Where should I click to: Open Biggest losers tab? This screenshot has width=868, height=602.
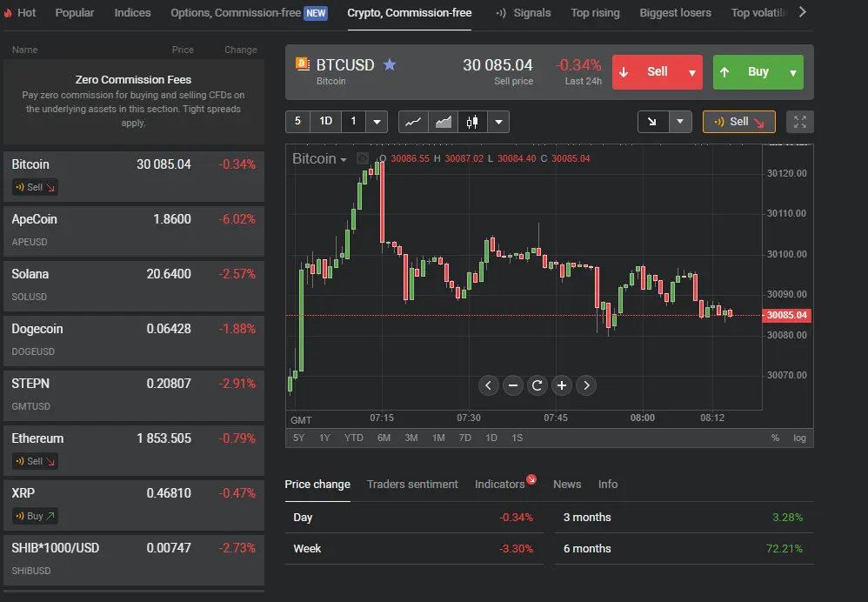pos(676,13)
